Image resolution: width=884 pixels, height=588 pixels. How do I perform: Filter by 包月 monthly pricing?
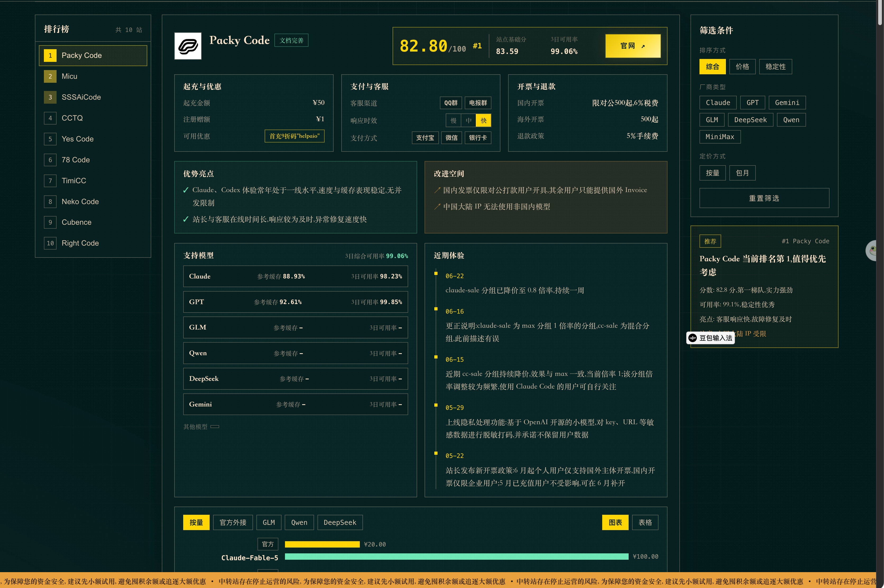point(742,173)
